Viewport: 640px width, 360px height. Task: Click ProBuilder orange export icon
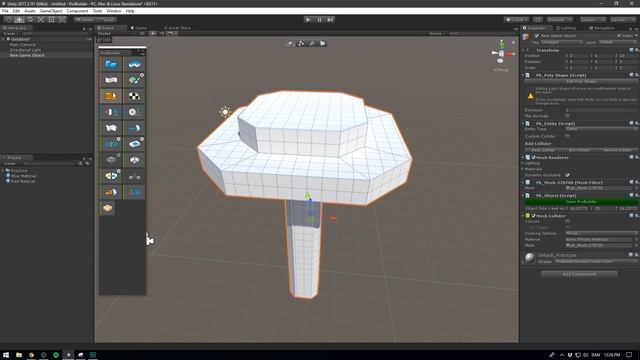(x=111, y=192)
